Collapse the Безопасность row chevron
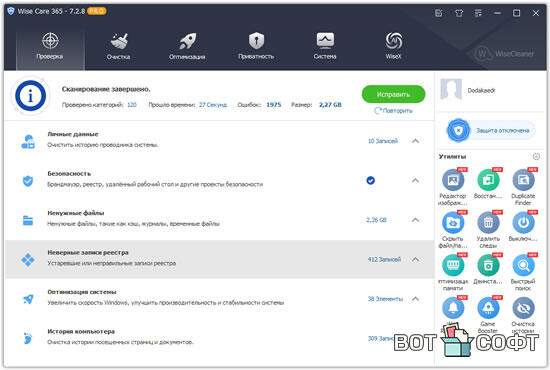This screenshot has height=370, width=550. (415, 180)
